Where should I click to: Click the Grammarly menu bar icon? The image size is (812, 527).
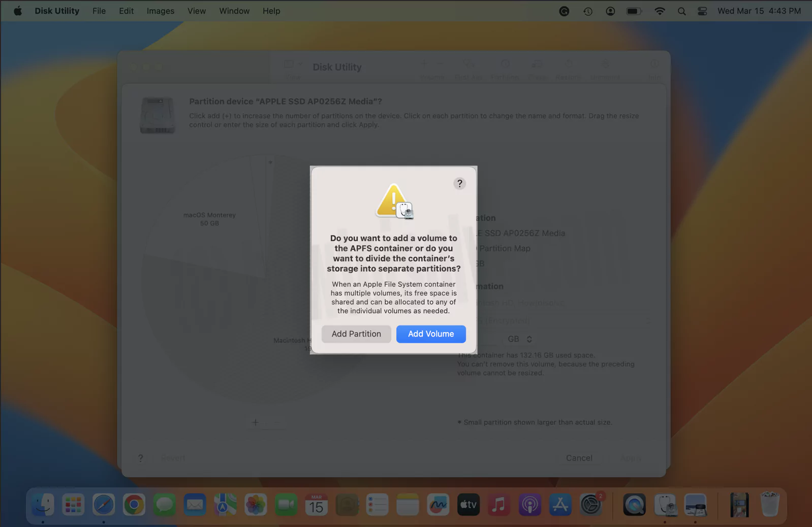click(564, 11)
